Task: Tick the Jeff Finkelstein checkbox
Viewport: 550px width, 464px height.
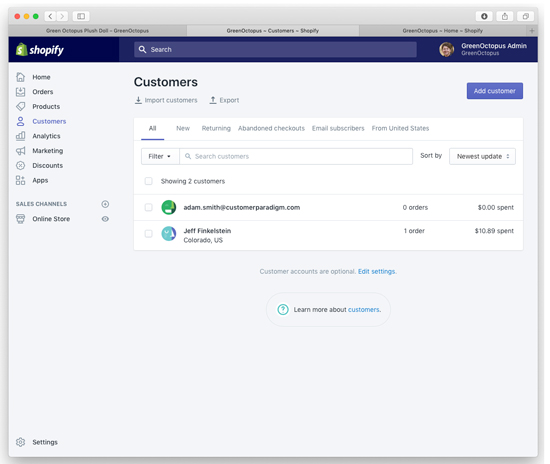Action: (x=149, y=234)
